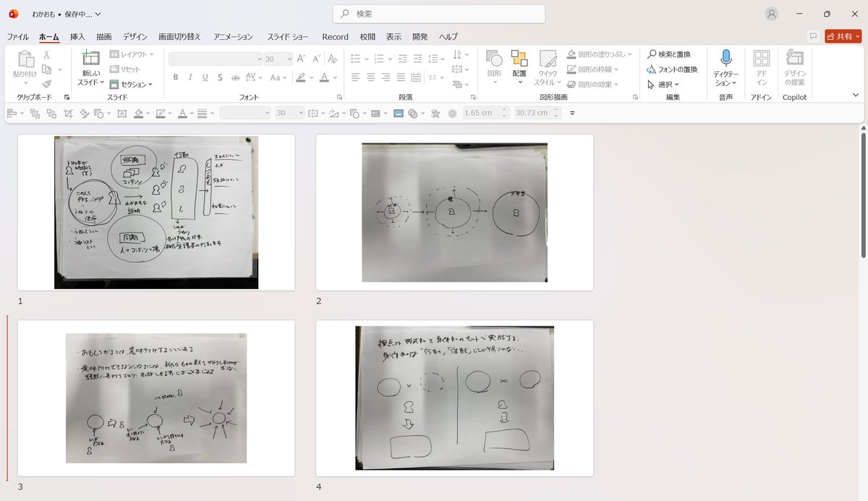Click the Dictation microphone icon
Image resolution: width=868 pixels, height=501 pixels.
(726, 59)
